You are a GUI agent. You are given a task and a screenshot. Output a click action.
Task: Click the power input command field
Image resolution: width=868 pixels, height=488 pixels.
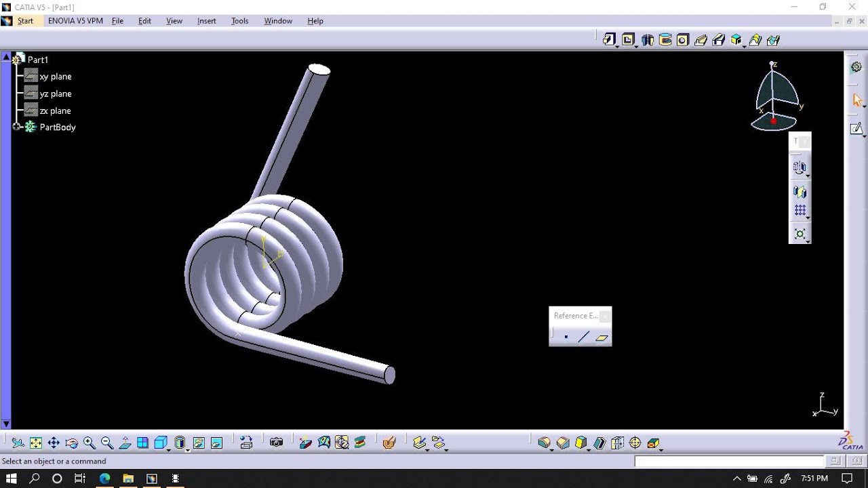[x=729, y=461]
